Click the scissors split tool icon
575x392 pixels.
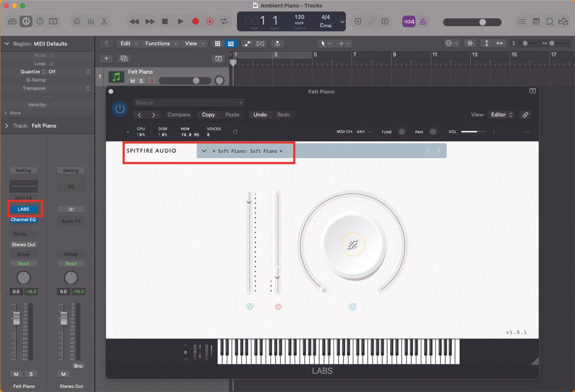tap(104, 21)
